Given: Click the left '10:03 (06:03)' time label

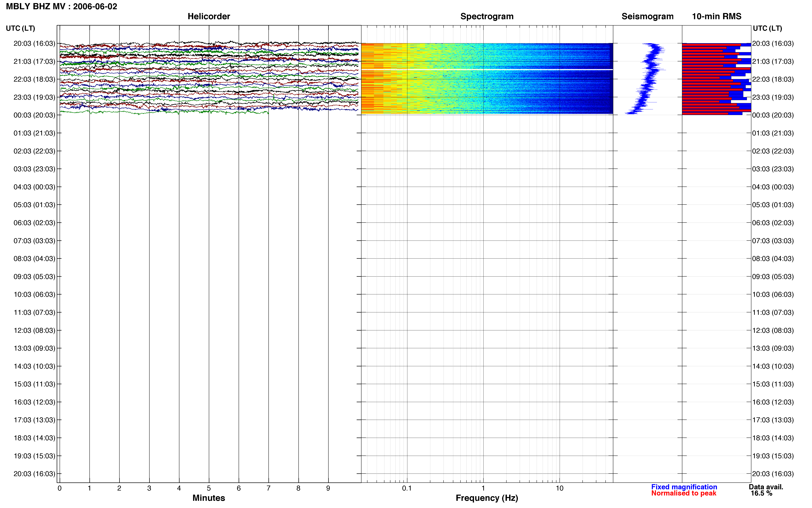Looking at the screenshot, I should point(34,294).
